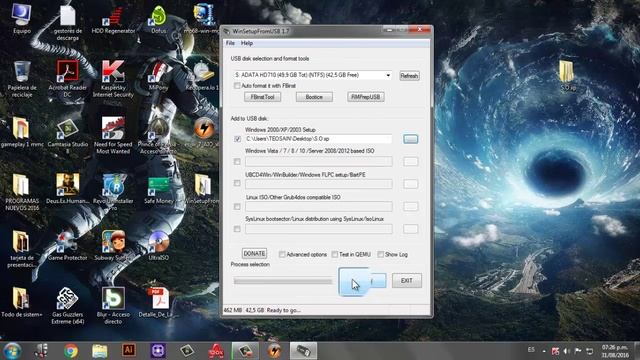Launch Need for Speed Most Wanted

coord(113,136)
